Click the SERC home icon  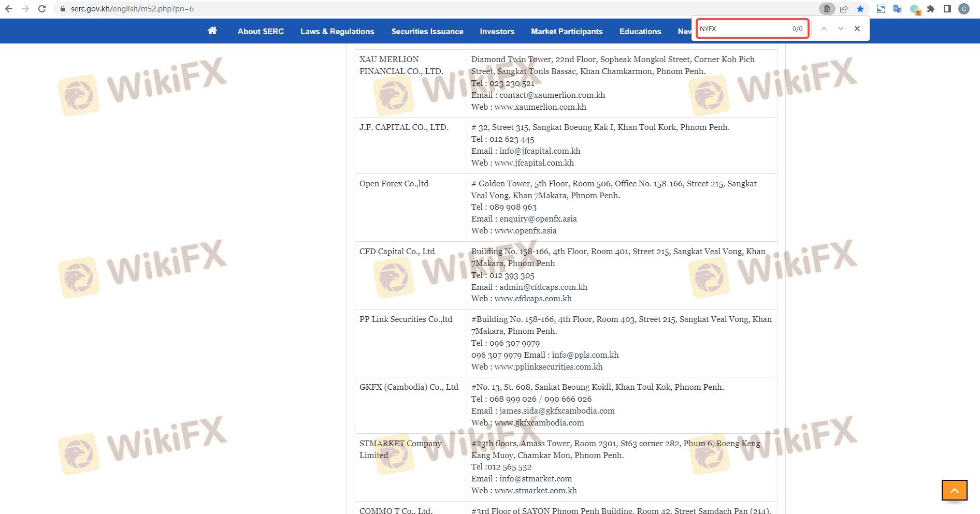[x=212, y=31]
